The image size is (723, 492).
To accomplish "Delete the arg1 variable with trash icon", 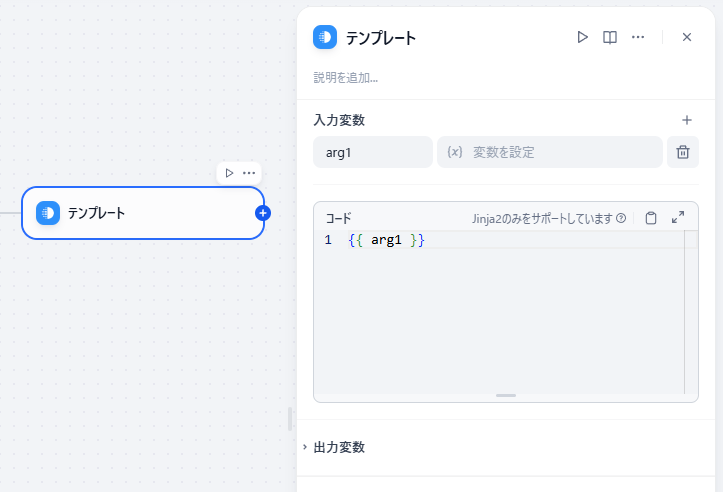I will coord(683,152).
